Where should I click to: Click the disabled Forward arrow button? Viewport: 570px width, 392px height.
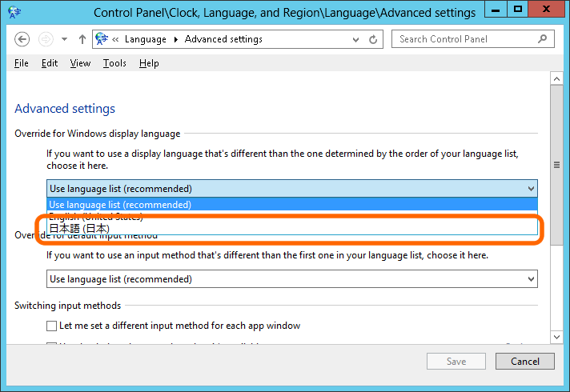tap(46, 39)
